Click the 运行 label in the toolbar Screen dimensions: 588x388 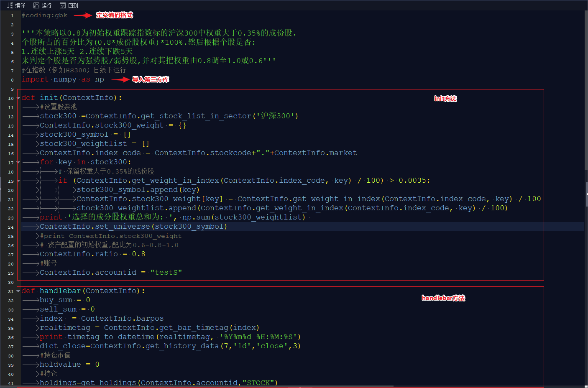click(x=46, y=5)
